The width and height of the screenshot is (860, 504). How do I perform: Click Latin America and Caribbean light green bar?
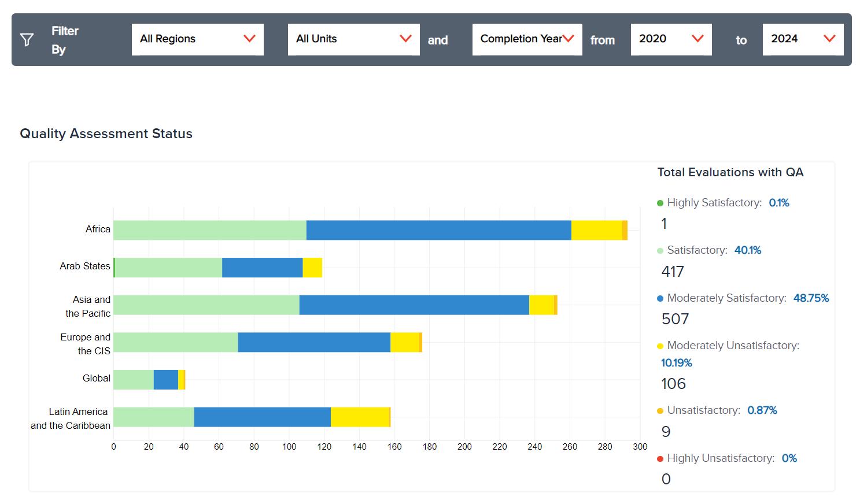pos(154,417)
